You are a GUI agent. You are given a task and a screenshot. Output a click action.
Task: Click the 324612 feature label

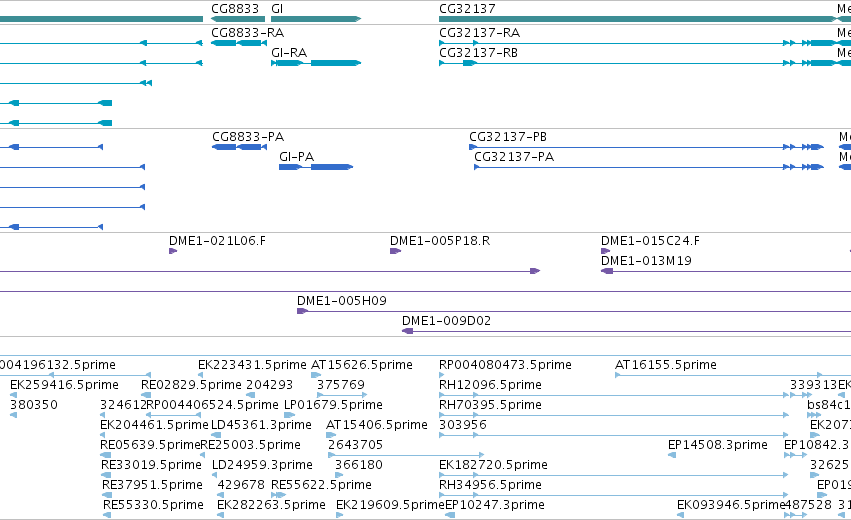tap(123, 405)
